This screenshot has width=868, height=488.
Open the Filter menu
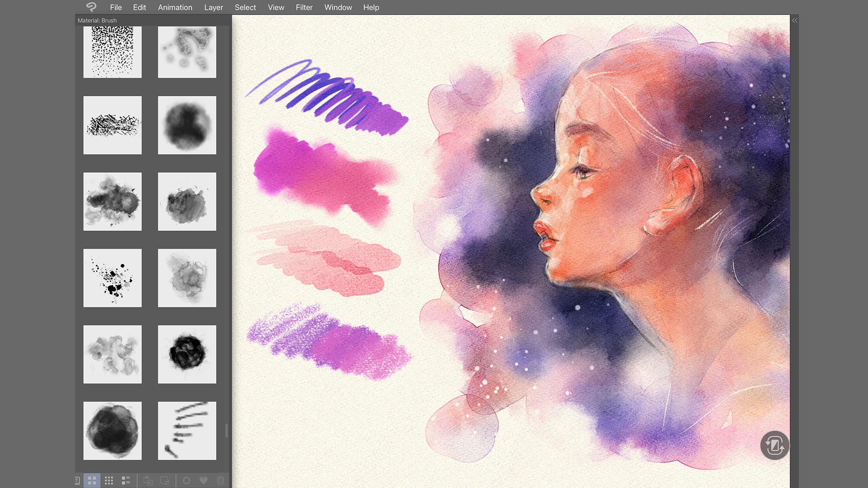coord(304,7)
